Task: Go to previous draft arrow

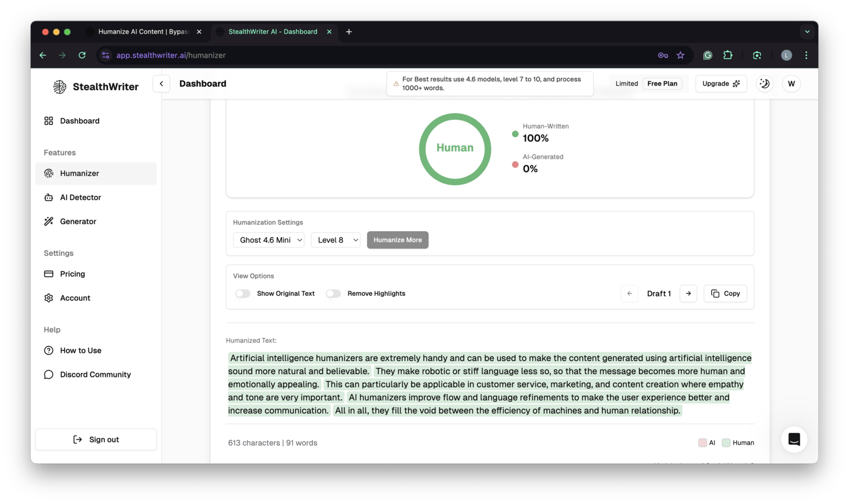Action: 629,293
